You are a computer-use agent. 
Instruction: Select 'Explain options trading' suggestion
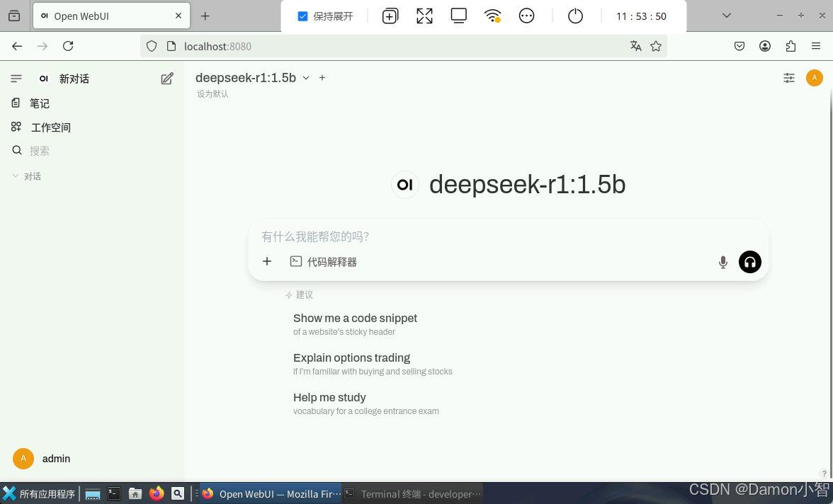[x=373, y=364]
